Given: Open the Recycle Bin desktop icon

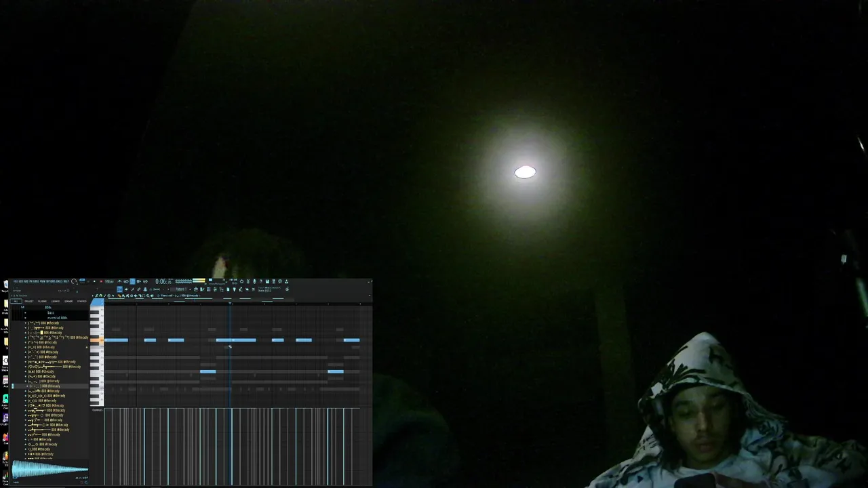Looking at the screenshot, I should [x=6, y=285].
